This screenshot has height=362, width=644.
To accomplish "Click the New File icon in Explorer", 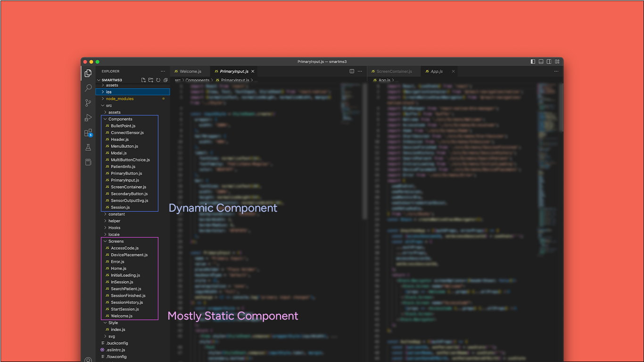I will [143, 80].
